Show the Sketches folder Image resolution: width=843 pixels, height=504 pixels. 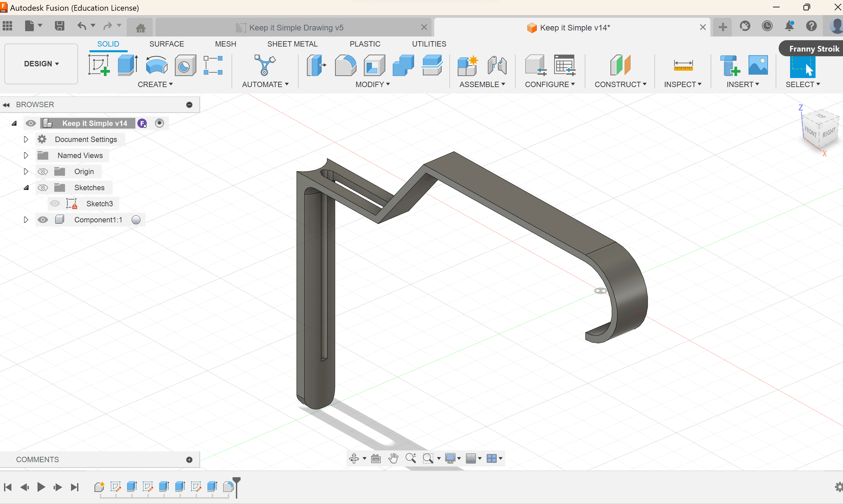pos(43,188)
